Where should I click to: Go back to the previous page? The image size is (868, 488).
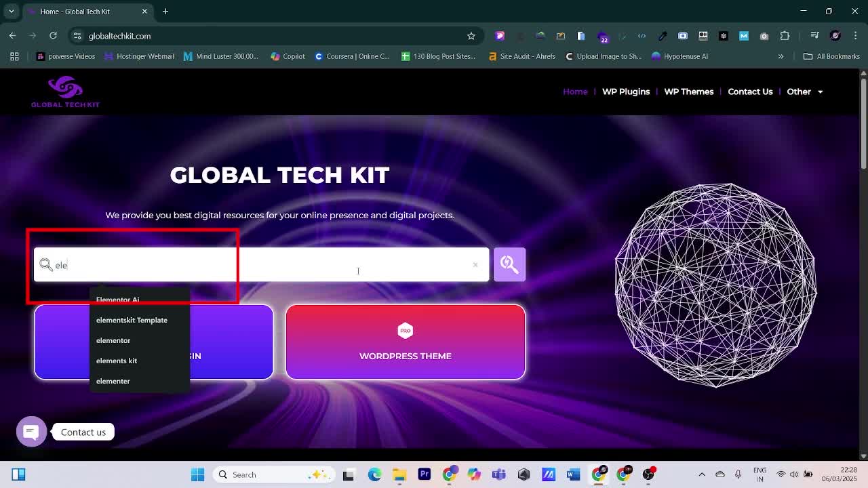[x=12, y=36]
